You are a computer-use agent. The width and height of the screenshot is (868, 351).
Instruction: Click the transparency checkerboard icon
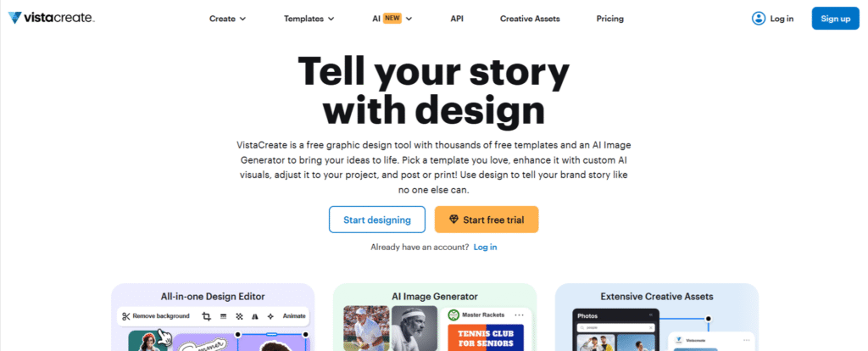point(239,316)
